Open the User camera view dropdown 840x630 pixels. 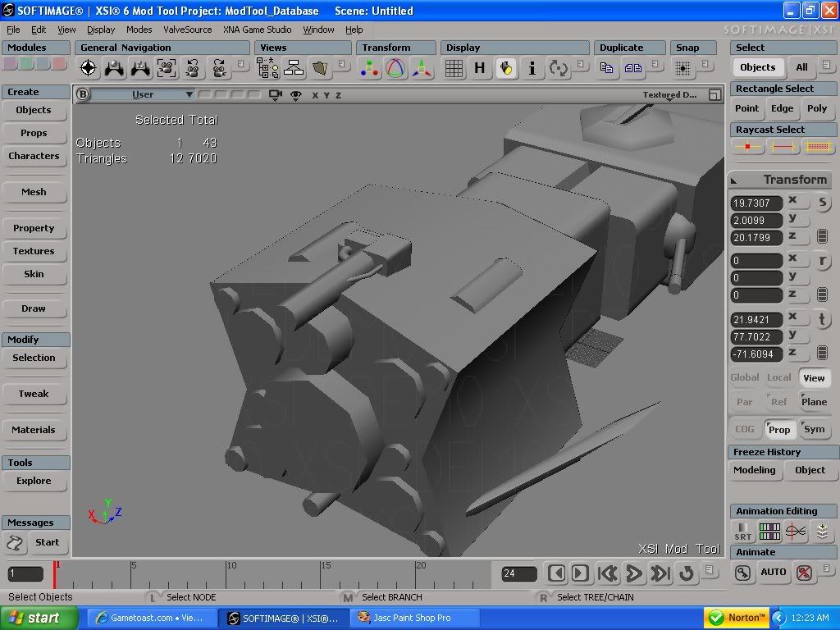(143, 95)
